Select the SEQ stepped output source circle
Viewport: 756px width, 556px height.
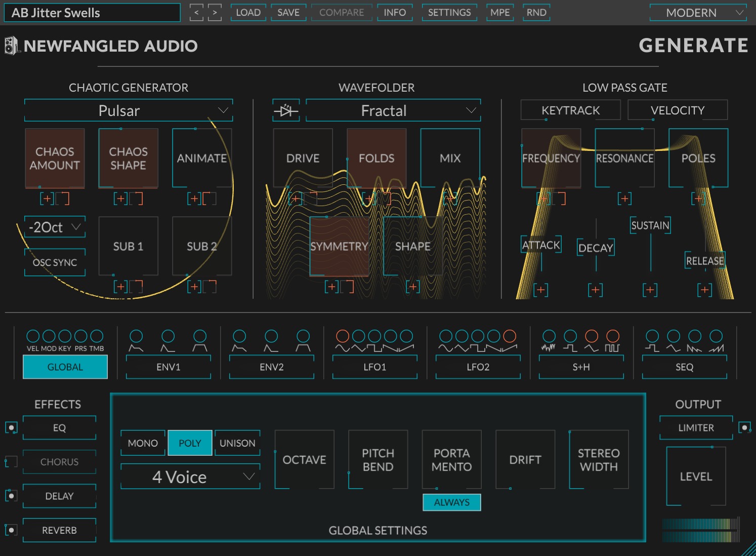click(652, 336)
